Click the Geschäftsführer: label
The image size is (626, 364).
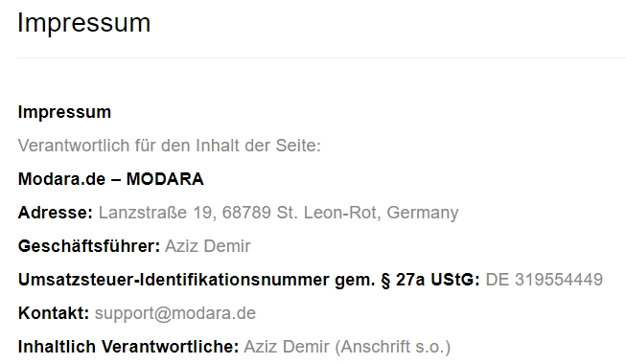pyautogui.click(x=89, y=246)
